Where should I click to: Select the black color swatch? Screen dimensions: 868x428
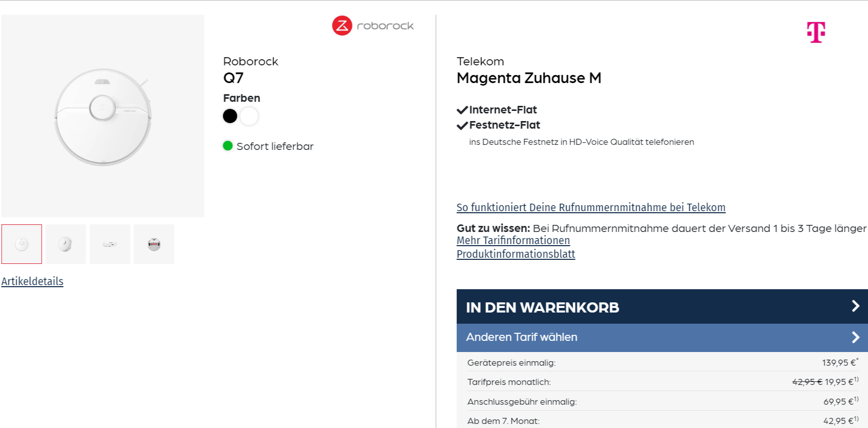pos(230,116)
